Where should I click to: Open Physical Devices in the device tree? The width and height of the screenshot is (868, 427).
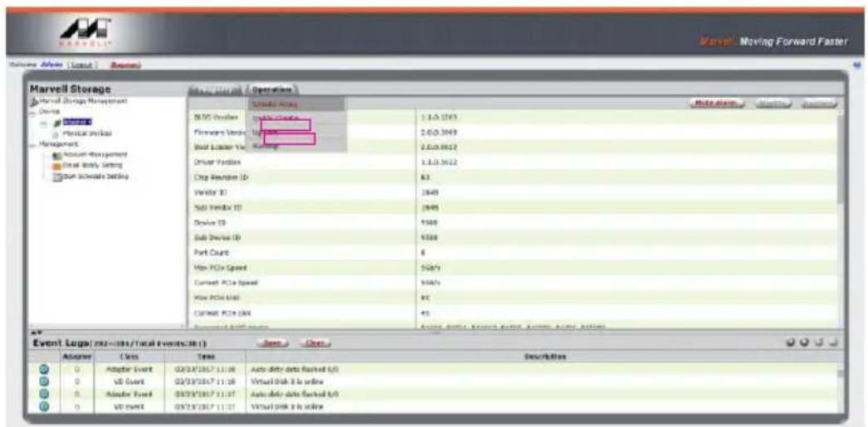point(87,133)
